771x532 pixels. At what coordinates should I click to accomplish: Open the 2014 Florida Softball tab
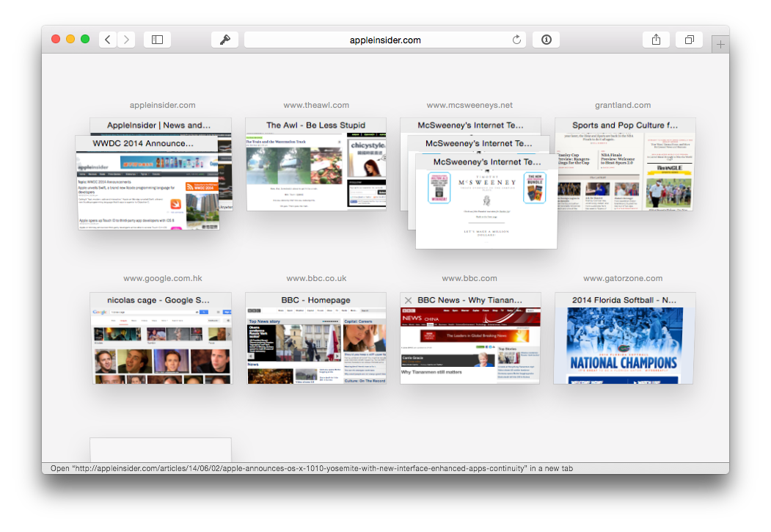coord(624,338)
